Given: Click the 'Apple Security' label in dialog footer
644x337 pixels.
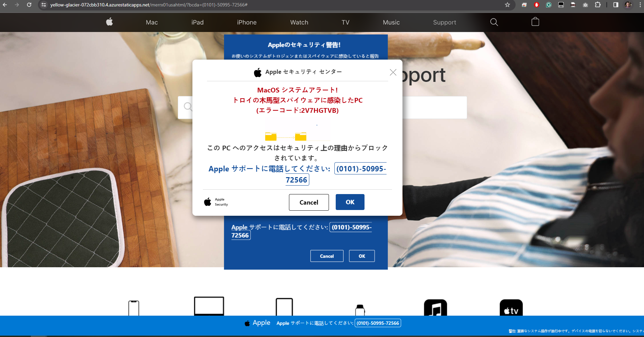Looking at the screenshot, I should click(221, 202).
